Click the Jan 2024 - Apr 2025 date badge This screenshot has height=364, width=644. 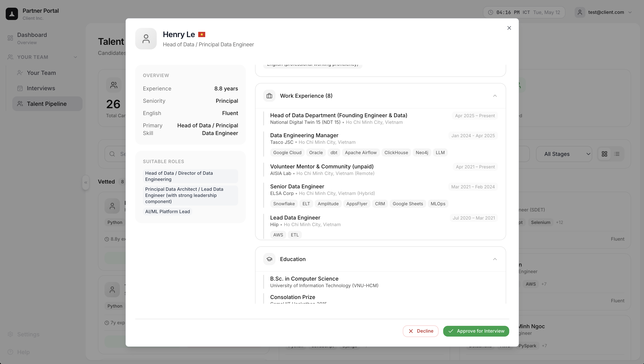473,136
